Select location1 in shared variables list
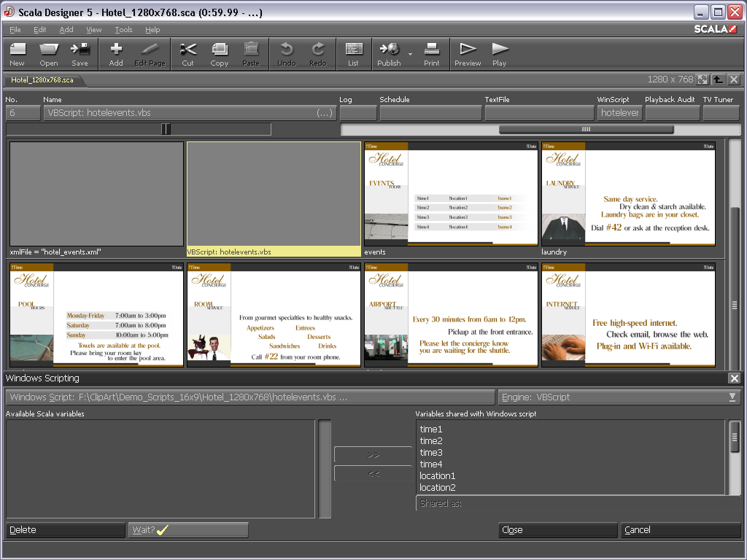The image size is (747, 560). pyautogui.click(x=438, y=476)
